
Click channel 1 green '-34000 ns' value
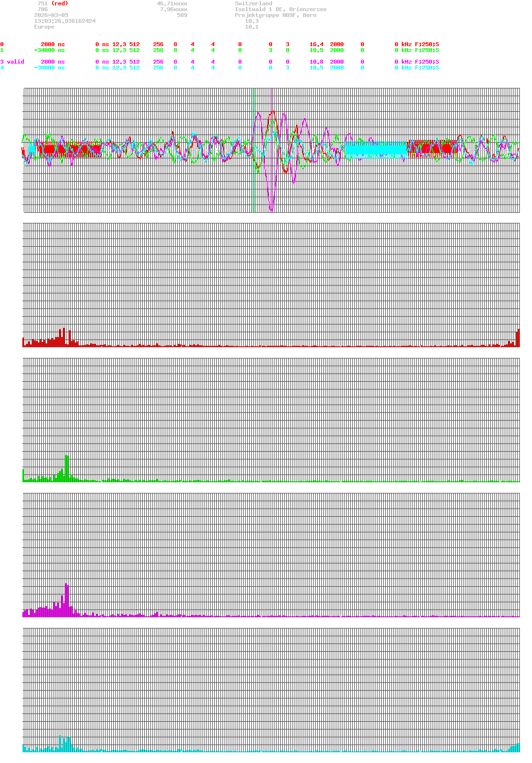(49, 50)
